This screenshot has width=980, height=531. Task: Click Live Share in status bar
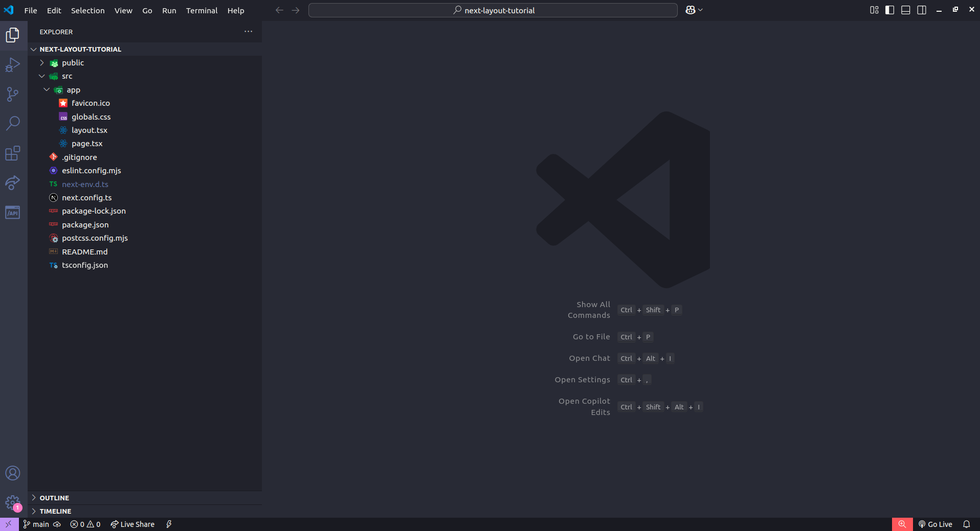coord(132,524)
